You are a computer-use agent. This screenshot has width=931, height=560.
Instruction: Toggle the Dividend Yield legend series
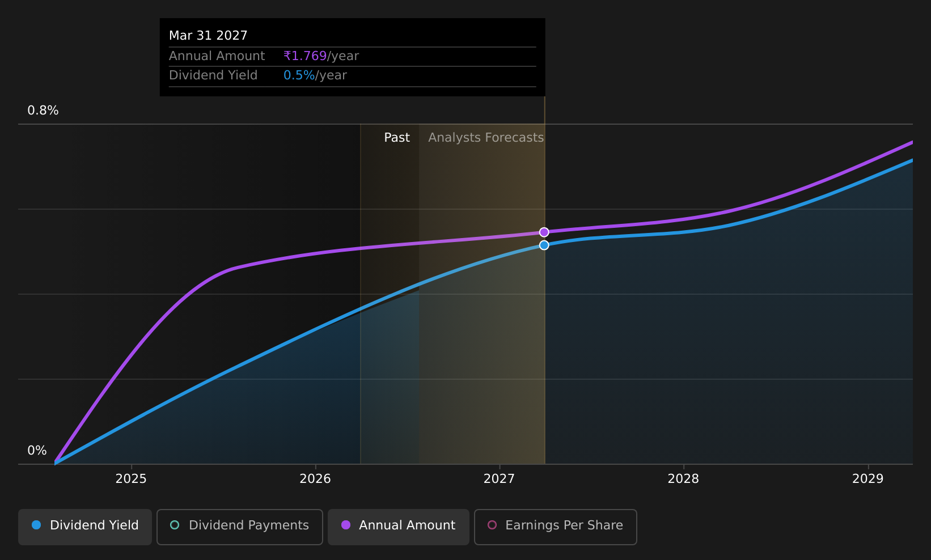85,527
